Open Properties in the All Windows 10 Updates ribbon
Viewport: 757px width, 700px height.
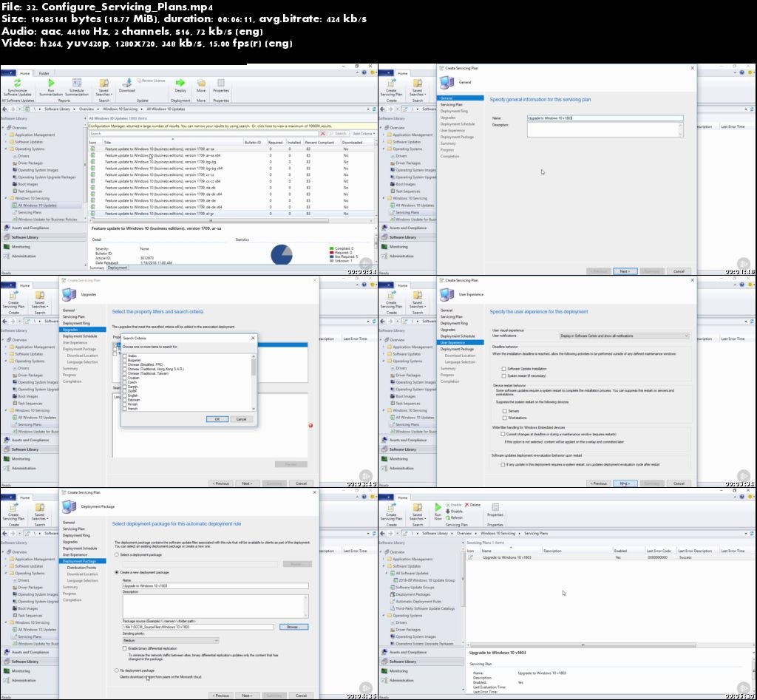(220, 86)
